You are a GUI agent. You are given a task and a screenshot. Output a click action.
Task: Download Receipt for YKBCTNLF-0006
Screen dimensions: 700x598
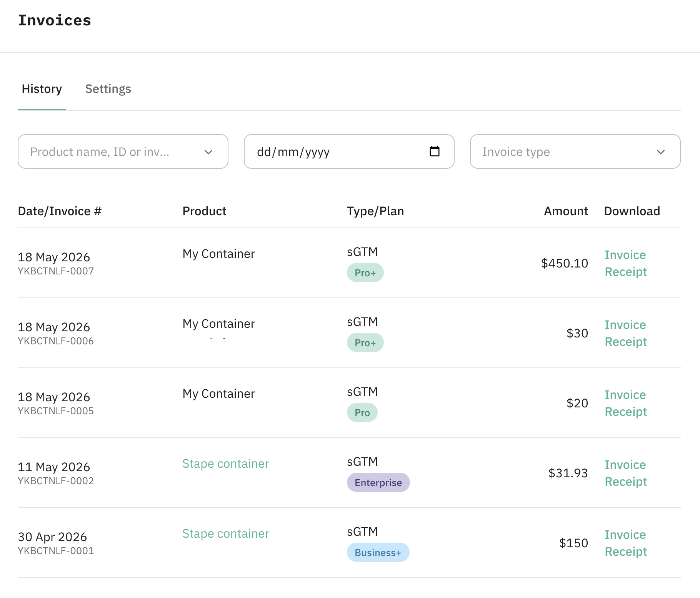click(626, 342)
